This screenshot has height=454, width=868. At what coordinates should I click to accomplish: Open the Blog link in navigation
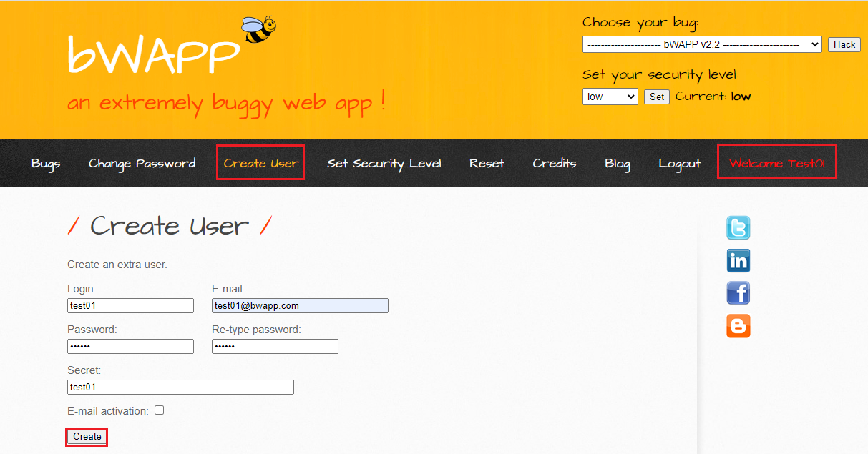coord(618,164)
